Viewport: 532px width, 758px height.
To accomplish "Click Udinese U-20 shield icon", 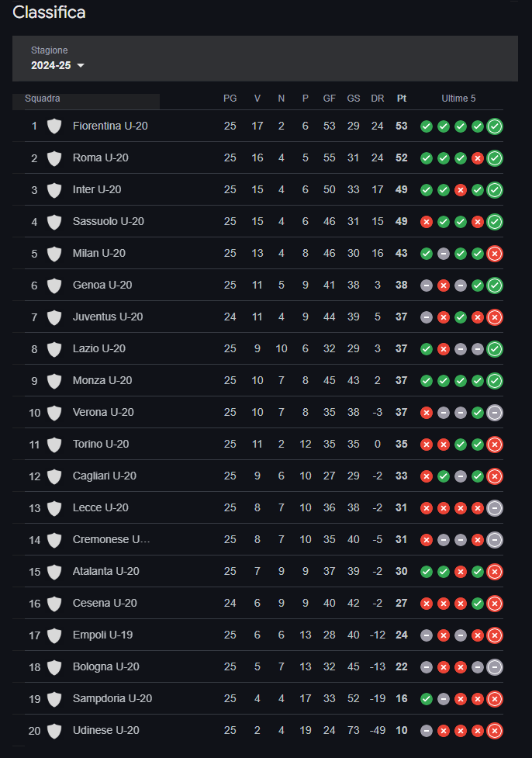I will (x=54, y=731).
